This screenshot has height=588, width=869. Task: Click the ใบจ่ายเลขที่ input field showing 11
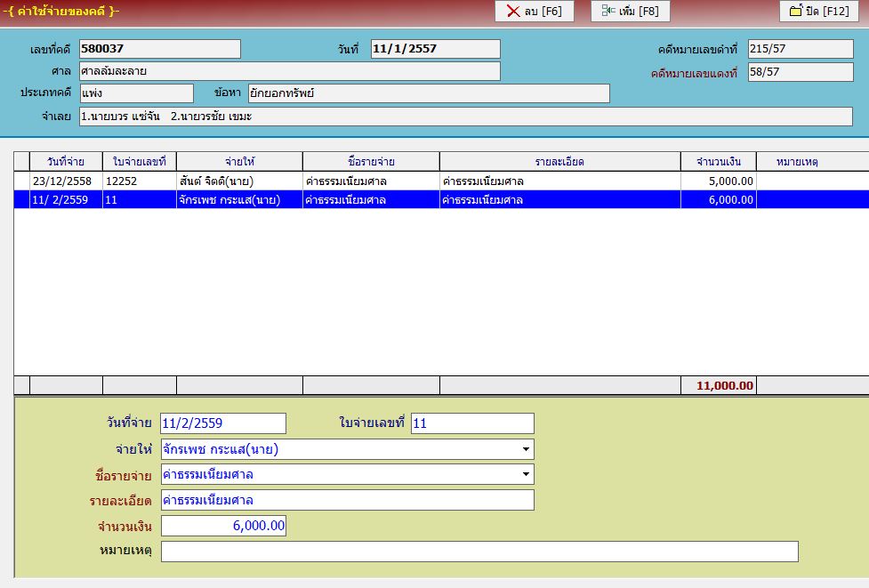(x=472, y=423)
